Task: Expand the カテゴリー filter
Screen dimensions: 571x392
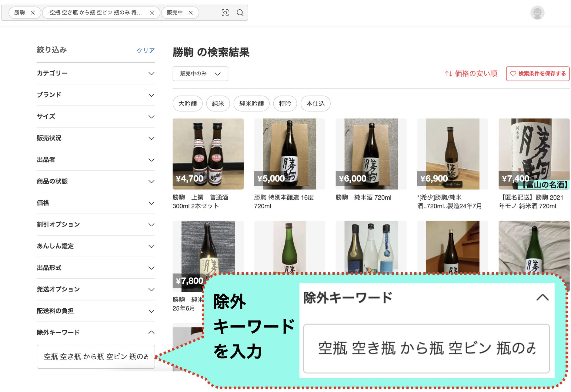Action: (96, 73)
